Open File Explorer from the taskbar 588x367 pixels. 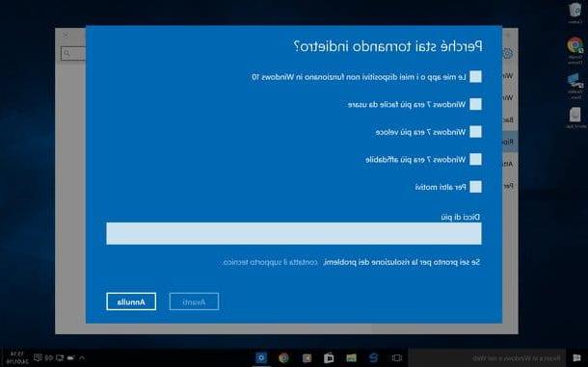click(x=351, y=358)
